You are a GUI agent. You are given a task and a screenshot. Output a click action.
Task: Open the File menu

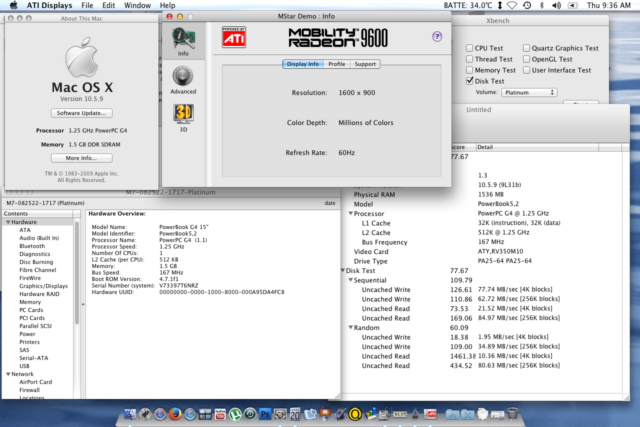pos(87,5)
